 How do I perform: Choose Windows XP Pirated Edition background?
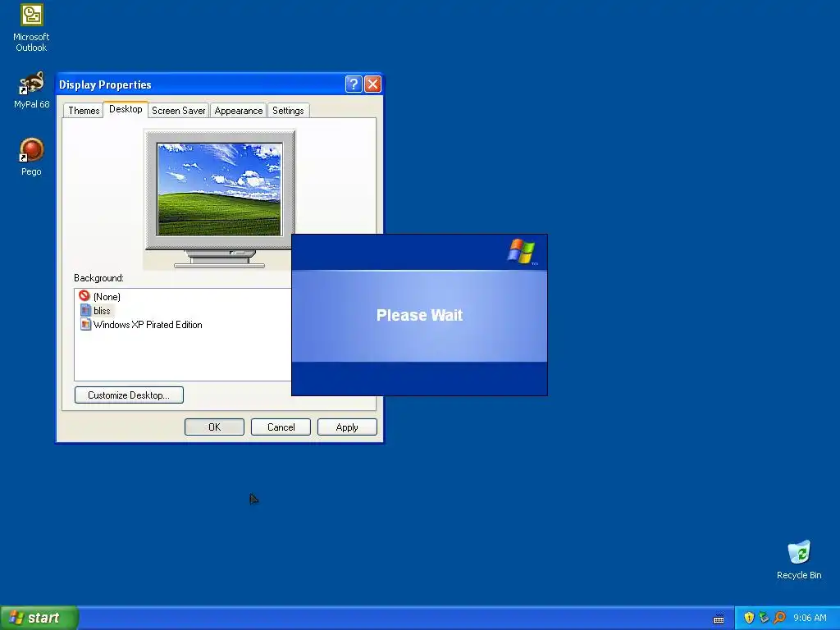pos(148,324)
